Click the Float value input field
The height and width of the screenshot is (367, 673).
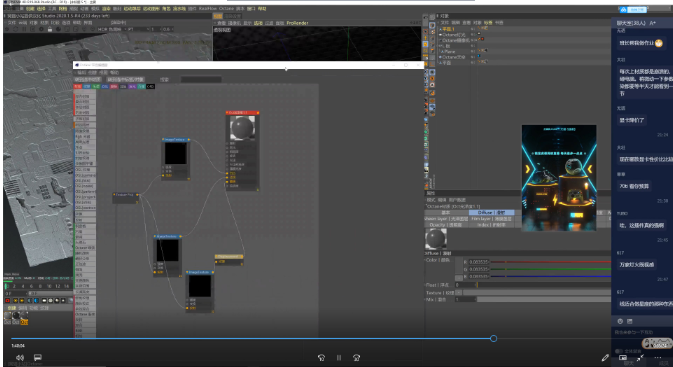465,285
